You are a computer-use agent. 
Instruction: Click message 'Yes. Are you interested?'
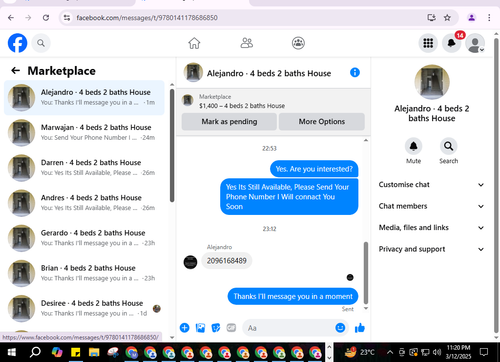[x=314, y=169]
